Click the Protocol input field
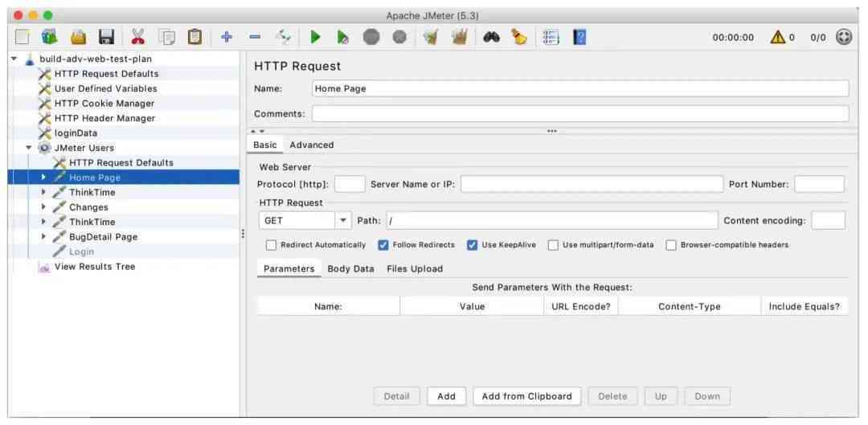 [x=350, y=184]
